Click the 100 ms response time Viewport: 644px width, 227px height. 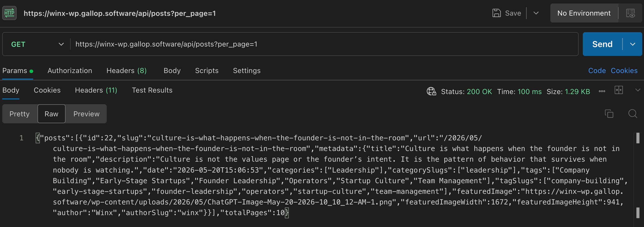pos(529,92)
